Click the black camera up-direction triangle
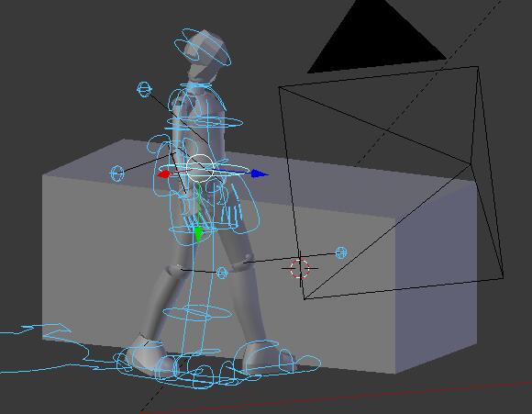 (x=377, y=38)
